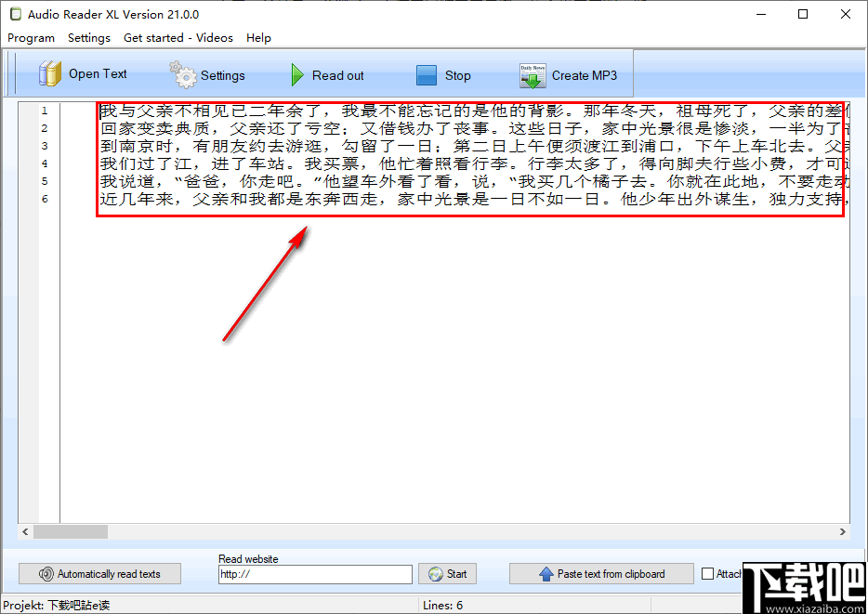Open the Program menu
This screenshot has height=614, width=868.
31,38
